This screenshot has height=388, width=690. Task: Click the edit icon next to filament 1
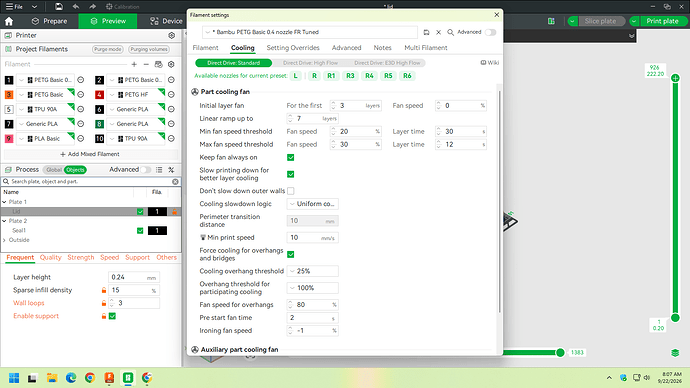click(81, 80)
